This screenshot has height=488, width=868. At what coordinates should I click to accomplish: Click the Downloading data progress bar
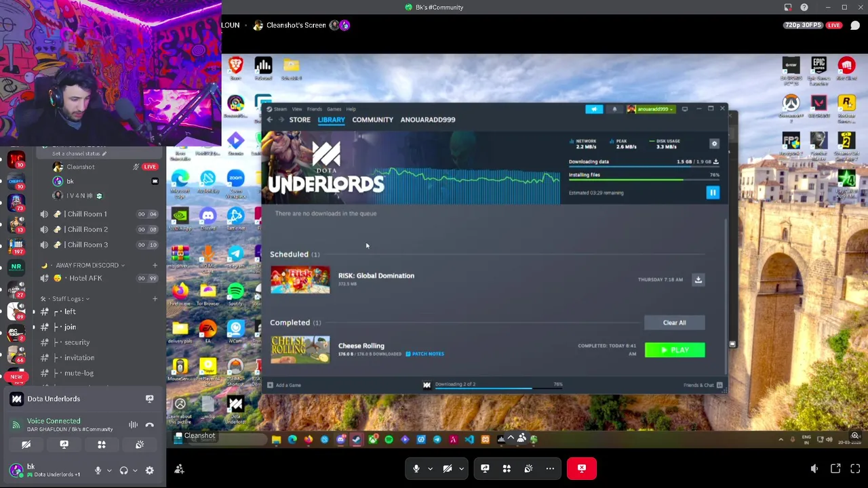(644, 167)
